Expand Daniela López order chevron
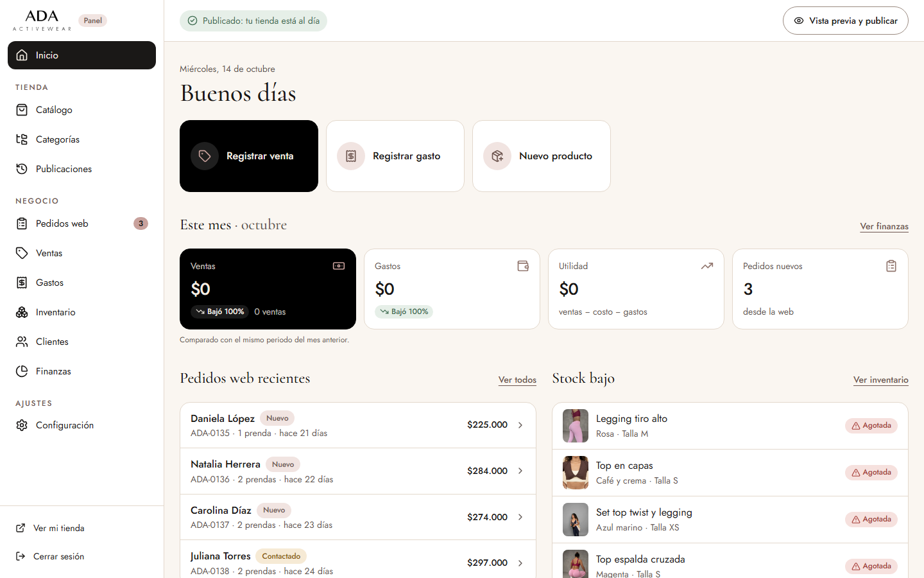 point(520,425)
